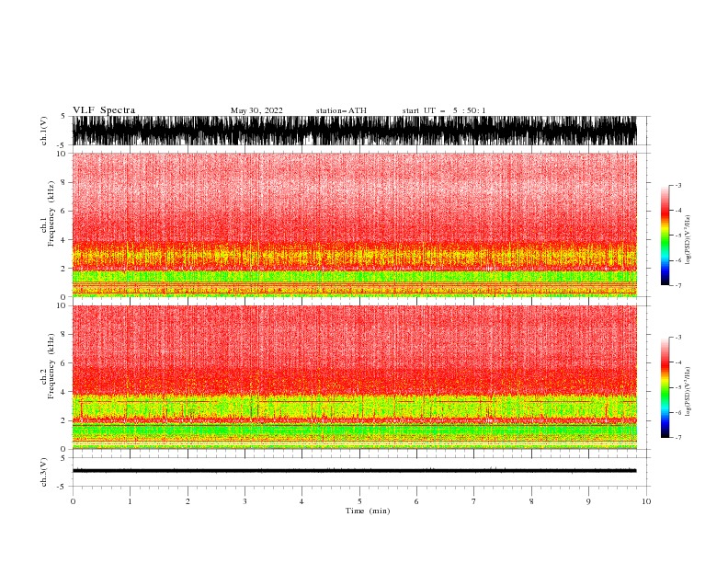728x563 pixels.
Task: Click the "VLF Spectra" plot title
Action: 104,110
